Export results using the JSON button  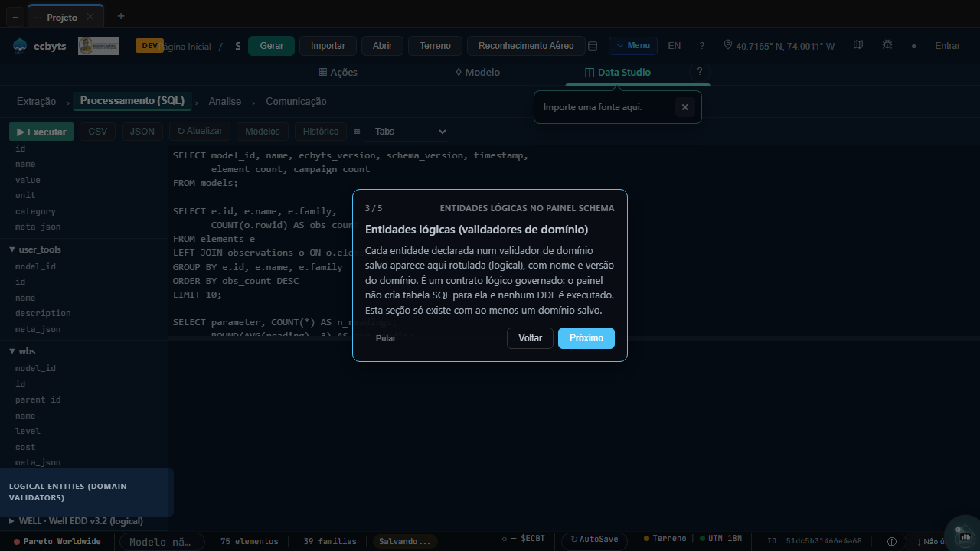pyautogui.click(x=142, y=132)
